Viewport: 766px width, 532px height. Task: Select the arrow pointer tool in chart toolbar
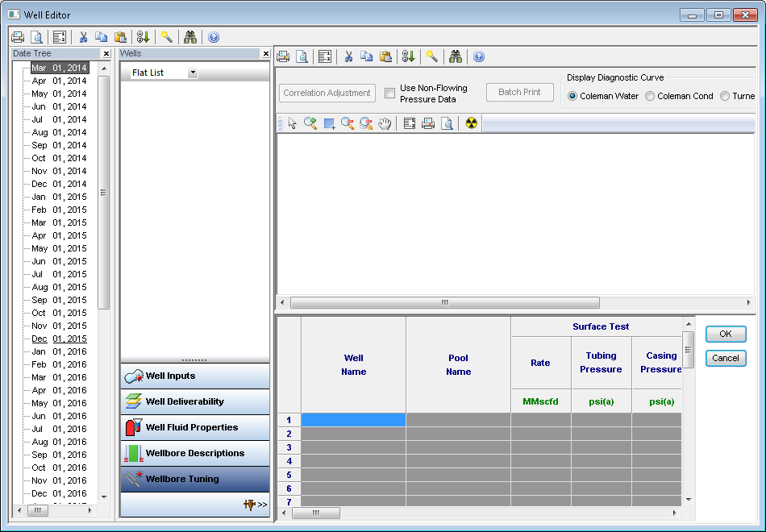tap(292, 123)
